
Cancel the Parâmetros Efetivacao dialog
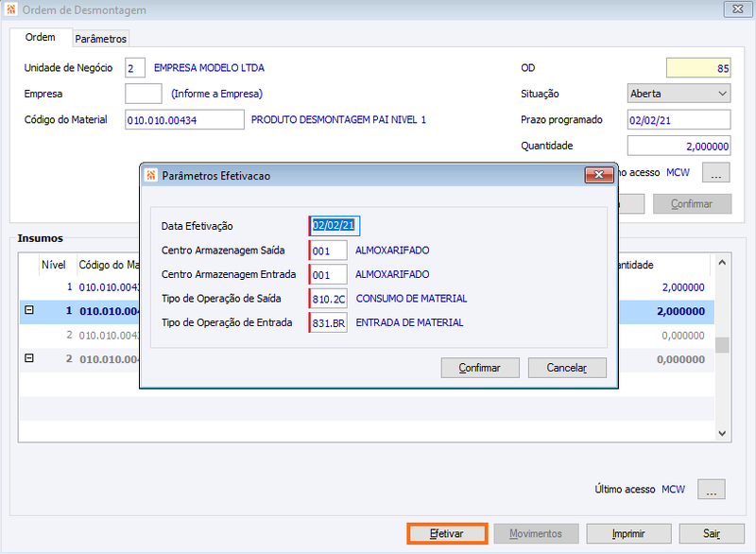567,368
